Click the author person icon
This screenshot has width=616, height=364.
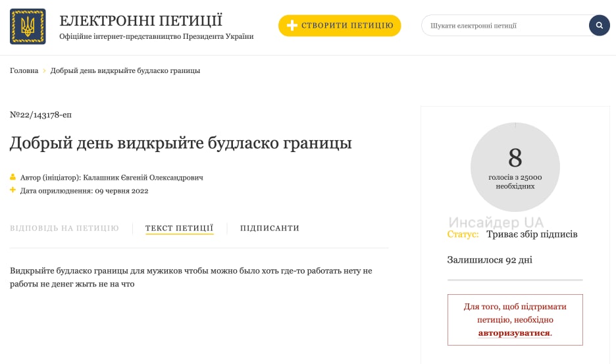click(x=13, y=178)
